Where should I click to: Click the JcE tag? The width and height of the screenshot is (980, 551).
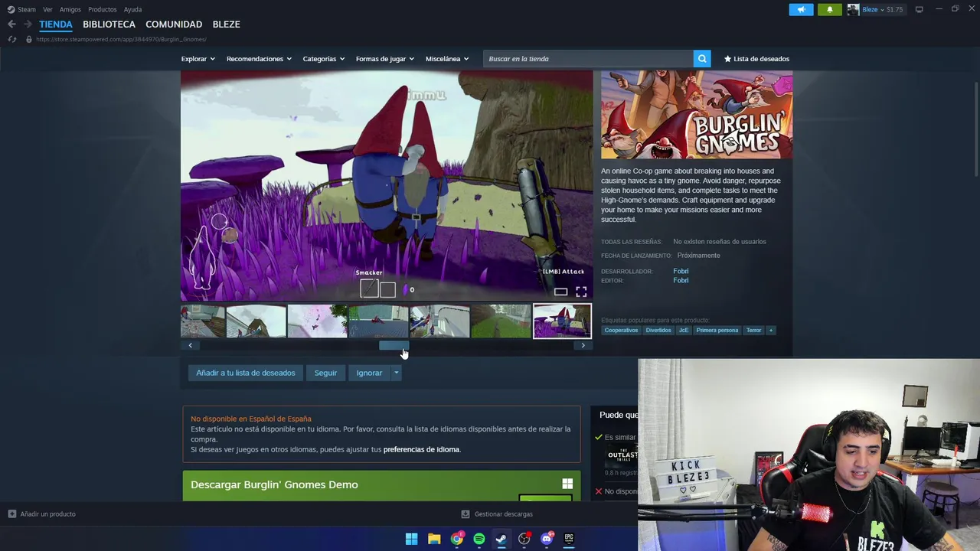(x=684, y=331)
